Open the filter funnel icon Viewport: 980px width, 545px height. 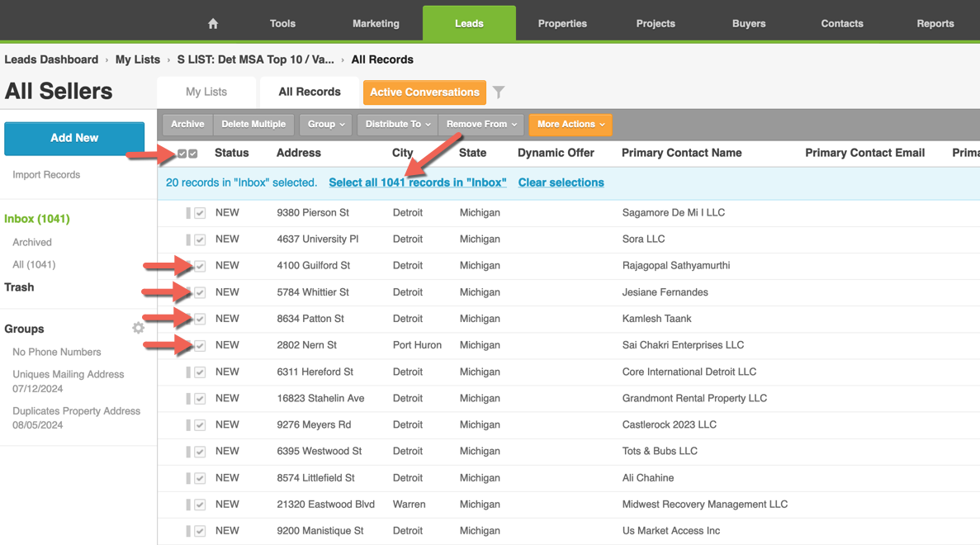click(499, 92)
